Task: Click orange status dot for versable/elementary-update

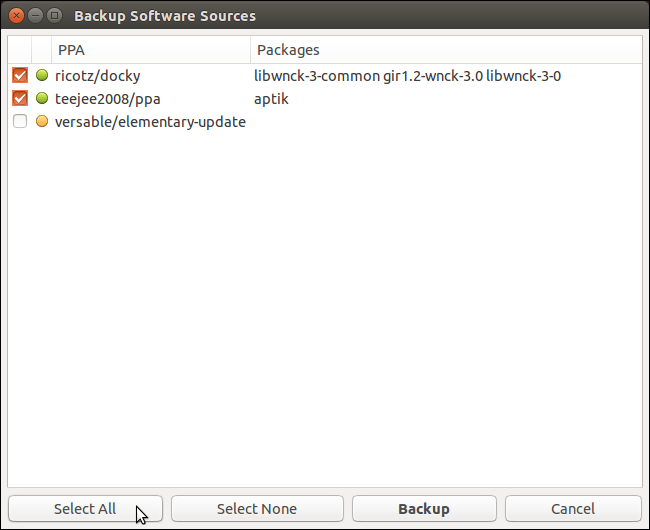Action: click(42, 122)
